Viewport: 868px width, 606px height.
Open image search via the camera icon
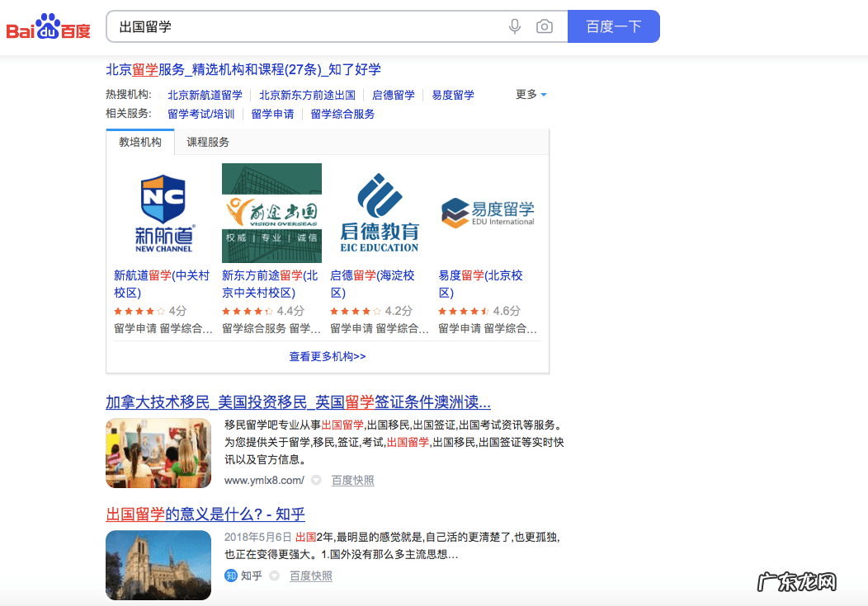coord(544,26)
